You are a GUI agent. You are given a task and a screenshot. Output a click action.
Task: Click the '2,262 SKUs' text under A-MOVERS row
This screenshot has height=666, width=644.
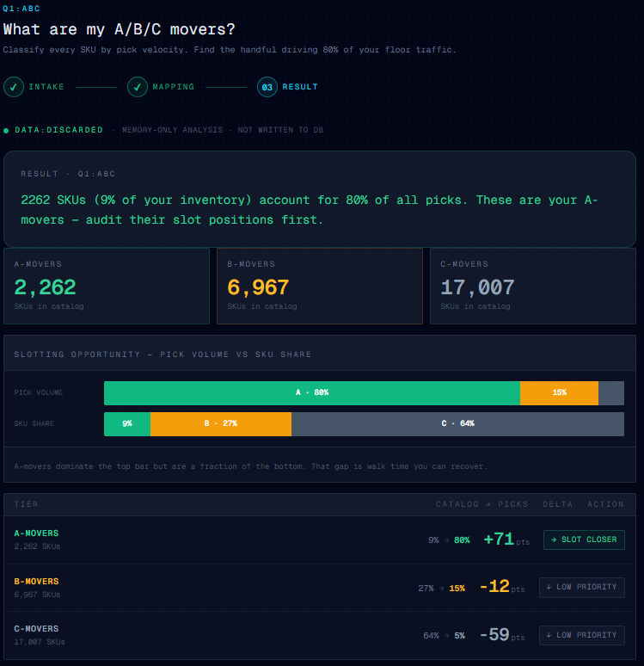[x=37, y=546]
